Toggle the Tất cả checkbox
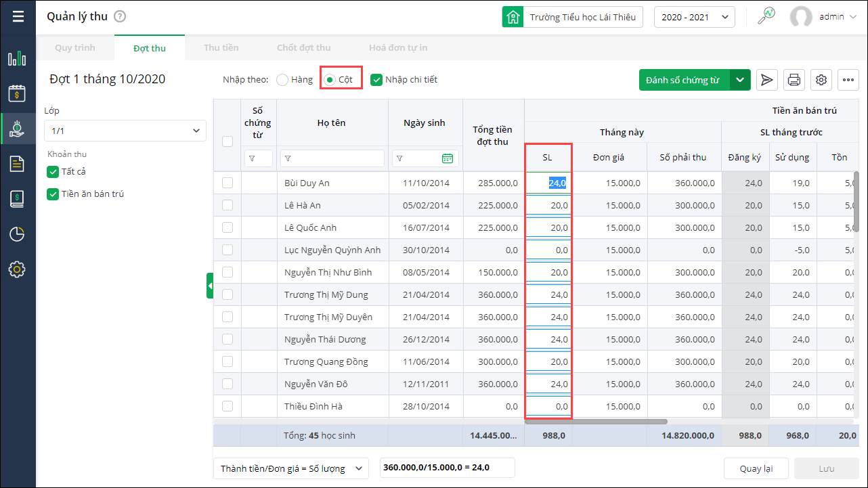Viewport: 868px width, 488px height. tap(53, 172)
